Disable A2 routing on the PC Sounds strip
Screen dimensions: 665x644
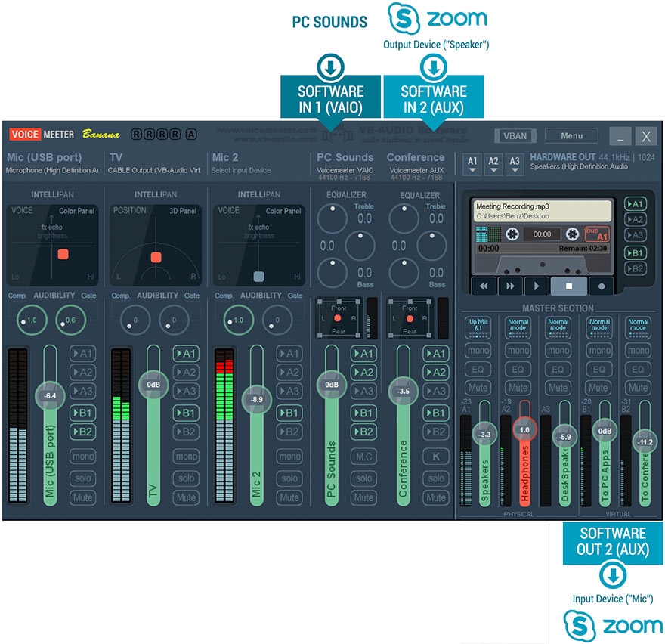tap(364, 373)
